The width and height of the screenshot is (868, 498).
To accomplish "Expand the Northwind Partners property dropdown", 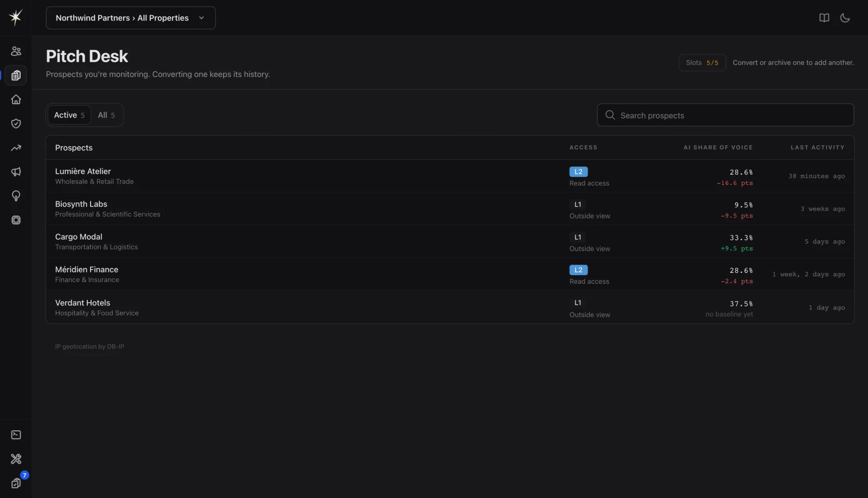I will point(131,18).
